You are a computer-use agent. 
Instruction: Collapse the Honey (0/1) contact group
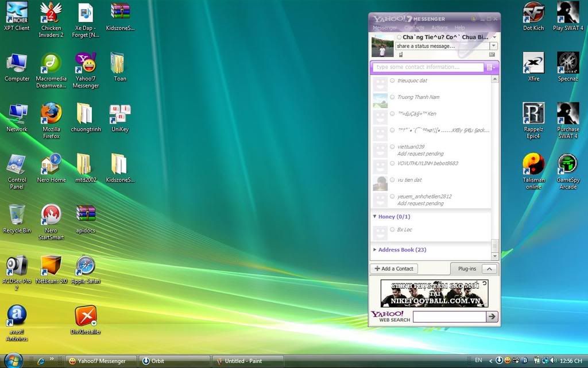coord(374,217)
